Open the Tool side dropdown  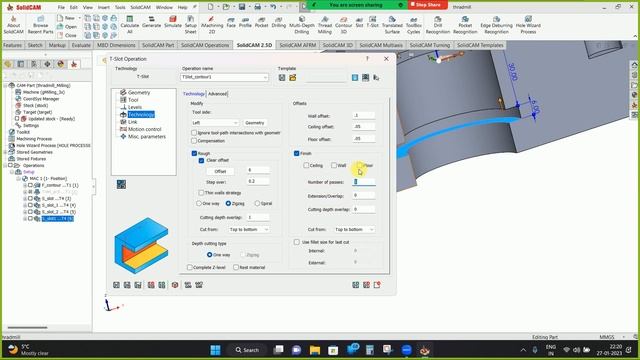pos(215,123)
